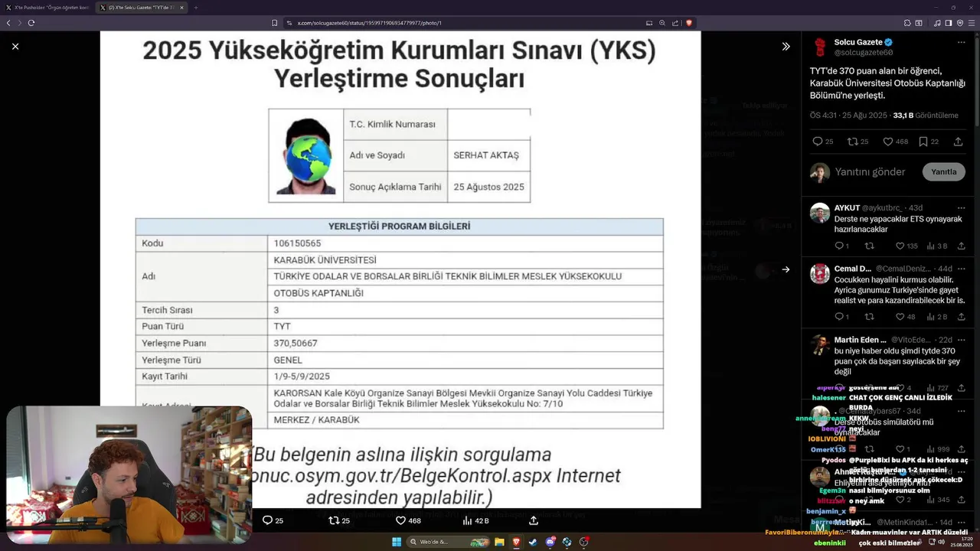Open Discord from the taskbar
The width and height of the screenshot is (980, 551).
pos(550,542)
